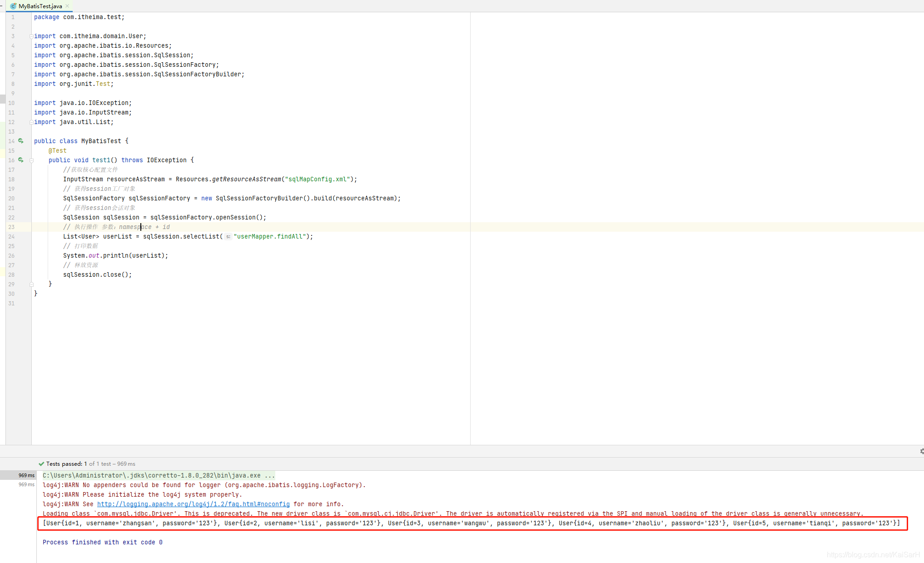The width and height of the screenshot is (924, 563).
Task: Click the fold marker at line 12
Action: click(31, 122)
